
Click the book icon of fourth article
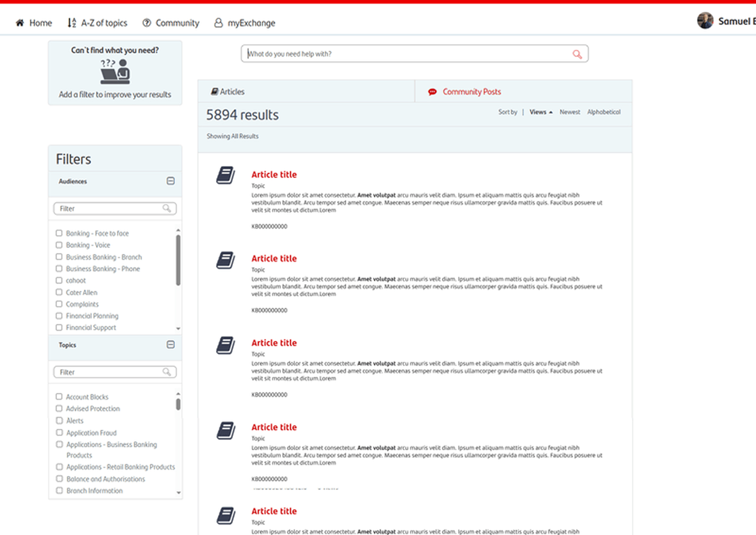click(226, 430)
